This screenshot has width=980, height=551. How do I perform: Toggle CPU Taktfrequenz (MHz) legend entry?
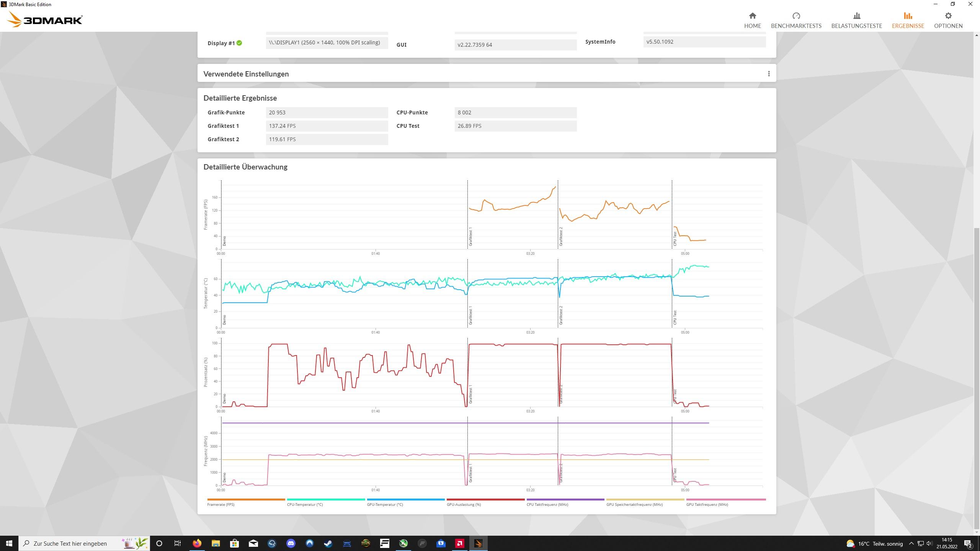pyautogui.click(x=565, y=502)
